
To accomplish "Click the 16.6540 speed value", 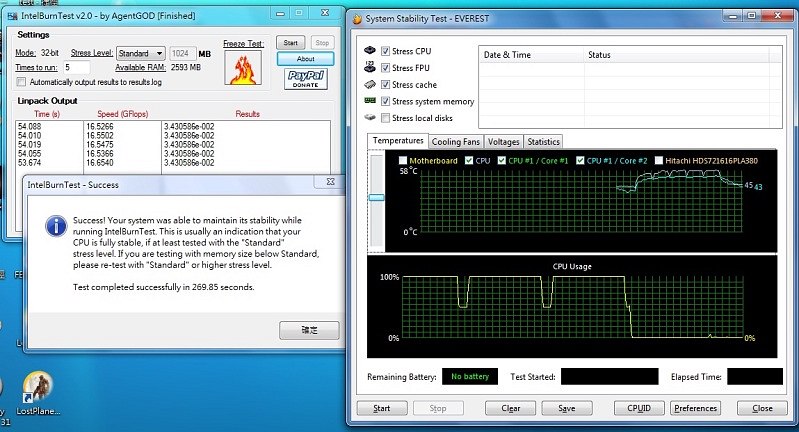I will [x=99, y=163].
